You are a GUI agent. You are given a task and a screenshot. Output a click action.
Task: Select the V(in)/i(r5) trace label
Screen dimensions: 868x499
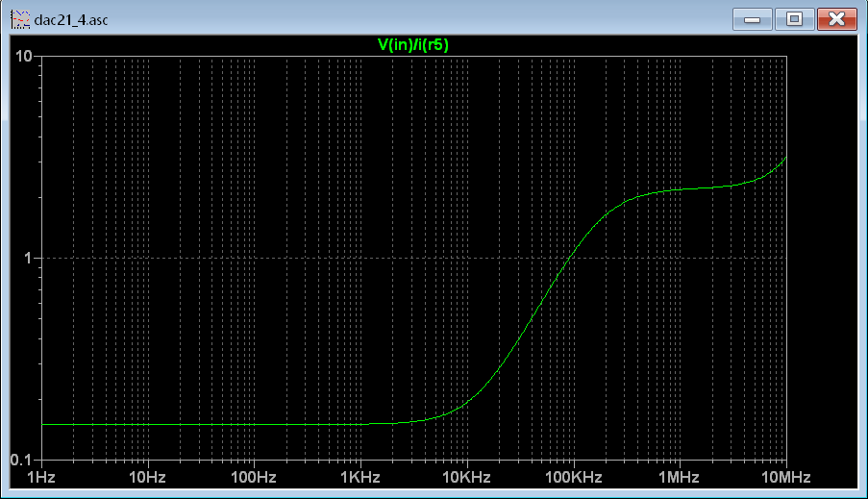pyautogui.click(x=413, y=45)
